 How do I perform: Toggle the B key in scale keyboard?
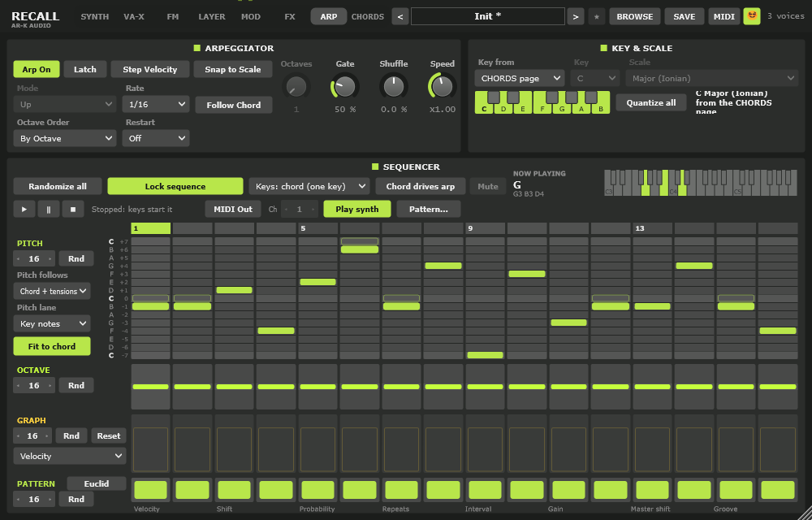coord(601,108)
